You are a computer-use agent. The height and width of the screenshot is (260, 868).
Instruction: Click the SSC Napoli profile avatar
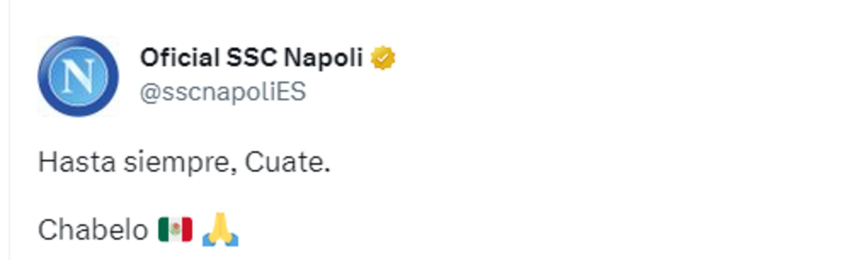tap(78, 76)
